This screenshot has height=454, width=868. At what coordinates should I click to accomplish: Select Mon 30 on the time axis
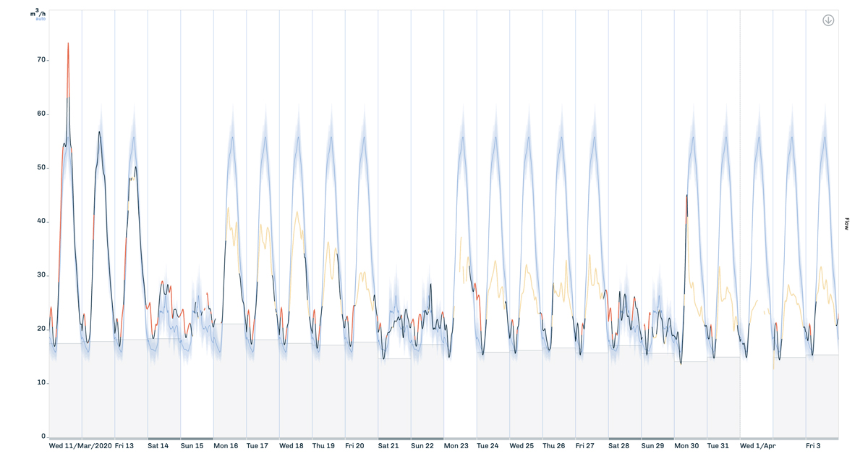pos(686,446)
